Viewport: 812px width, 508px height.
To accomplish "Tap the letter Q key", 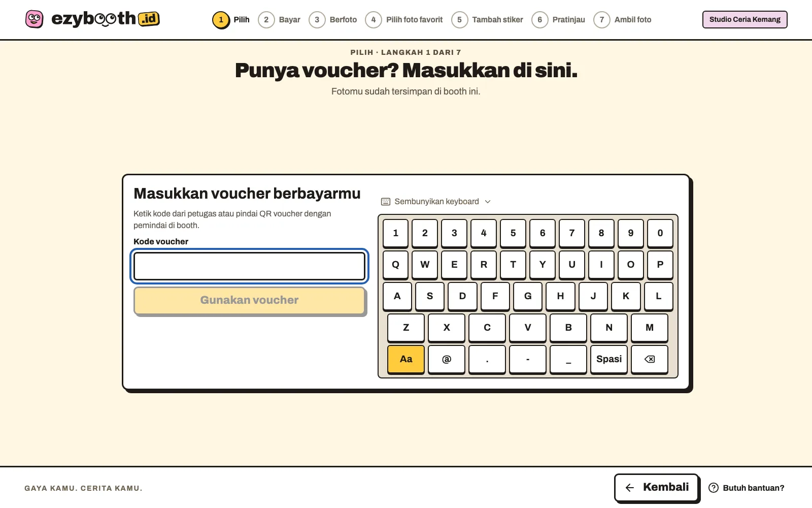I will [x=396, y=265].
